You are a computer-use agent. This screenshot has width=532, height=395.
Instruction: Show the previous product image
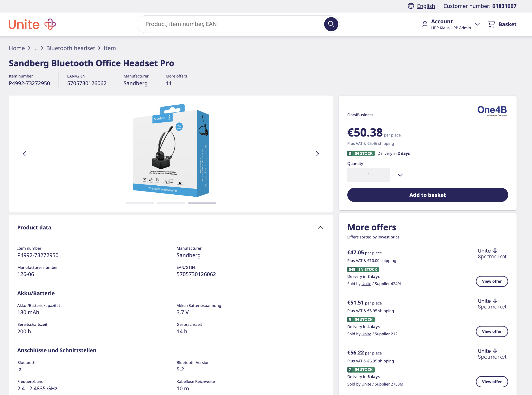24,154
